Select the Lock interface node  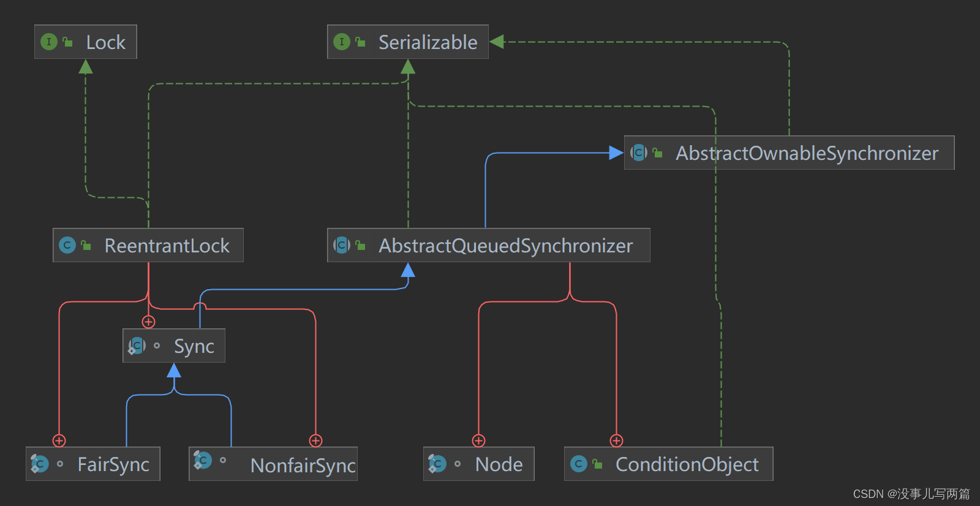click(x=86, y=42)
